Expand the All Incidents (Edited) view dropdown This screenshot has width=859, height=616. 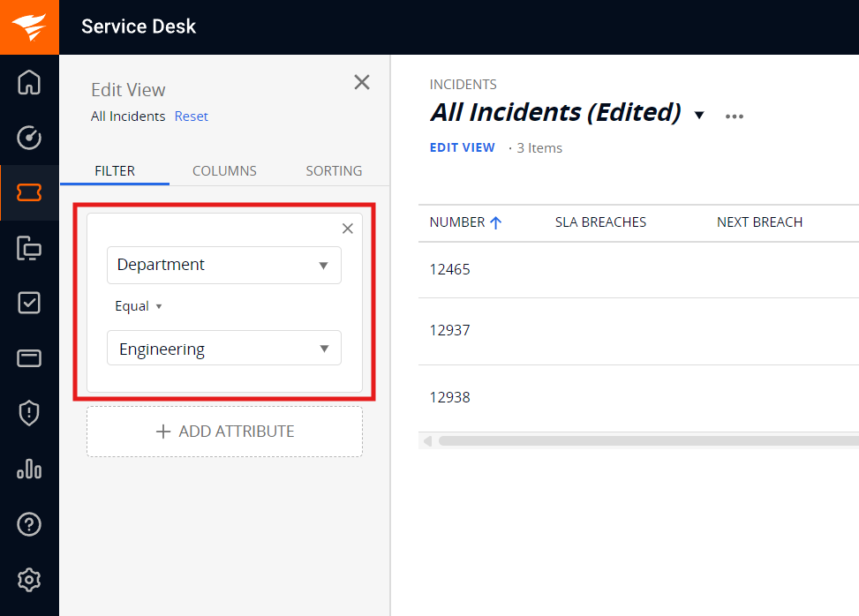point(698,115)
